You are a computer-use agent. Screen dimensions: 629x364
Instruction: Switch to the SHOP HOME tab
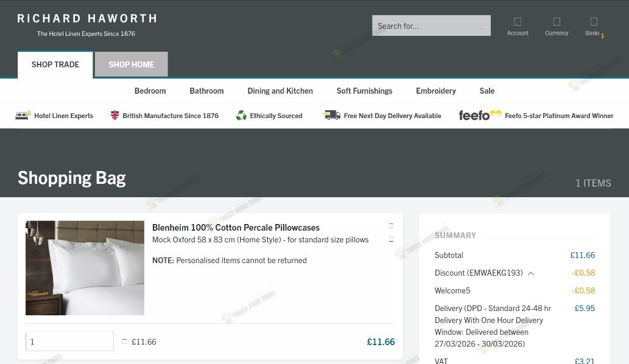pos(131,64)
